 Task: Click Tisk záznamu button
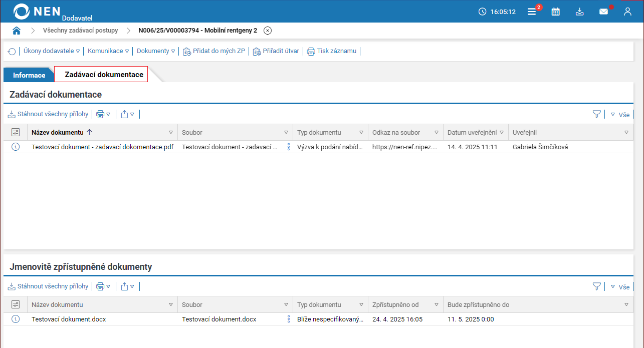(x=332, y=51)
